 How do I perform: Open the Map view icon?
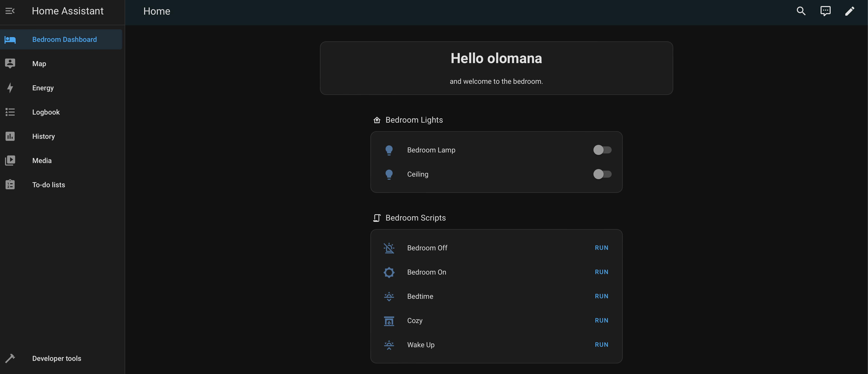pyautogui.click(x=10, y=63)
